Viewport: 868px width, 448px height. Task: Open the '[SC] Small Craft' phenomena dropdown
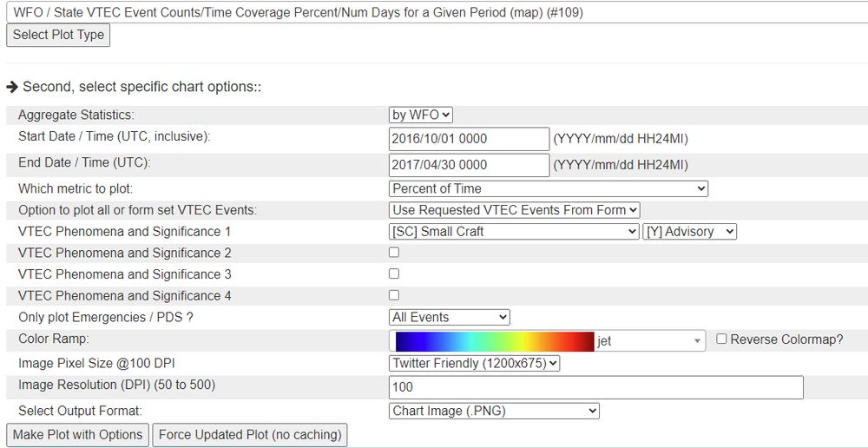tap(514, 232)
